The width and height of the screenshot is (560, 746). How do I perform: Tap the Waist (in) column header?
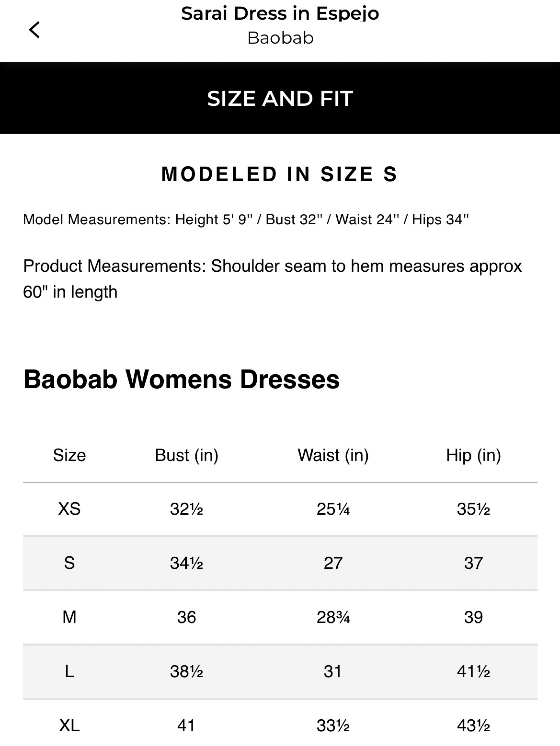coord(333,456)
